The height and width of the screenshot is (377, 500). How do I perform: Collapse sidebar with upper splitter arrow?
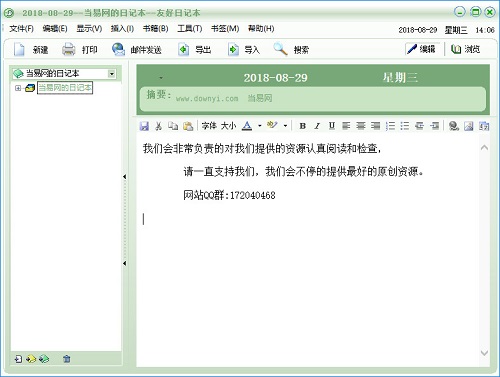(124, 177)
